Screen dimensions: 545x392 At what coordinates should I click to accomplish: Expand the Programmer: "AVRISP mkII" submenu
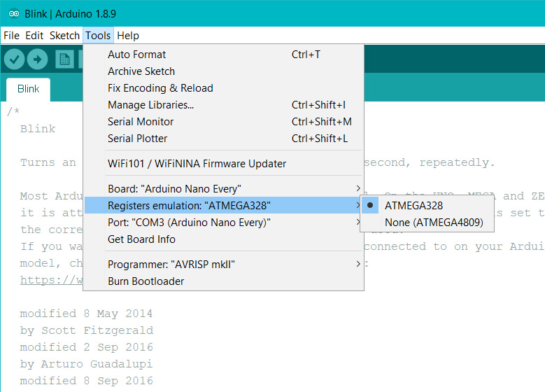(x=224, y=265)
